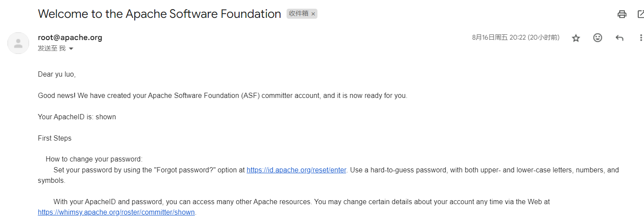Open the 收件箱 label tag
The image size is (644, 222).
point(298,14)
